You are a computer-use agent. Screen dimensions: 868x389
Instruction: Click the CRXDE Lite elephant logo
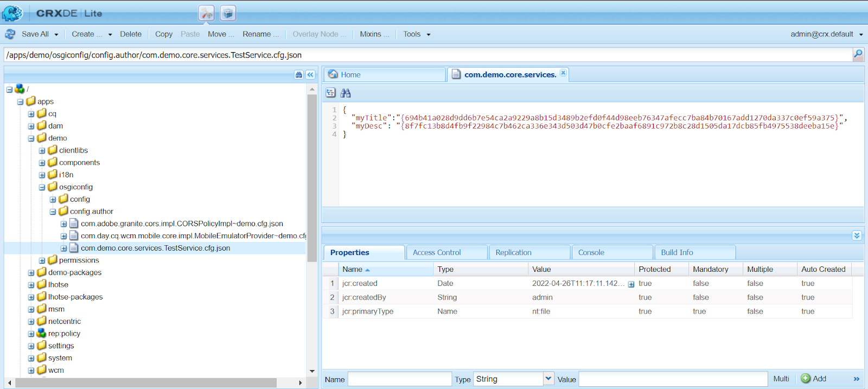coord(12,12)
